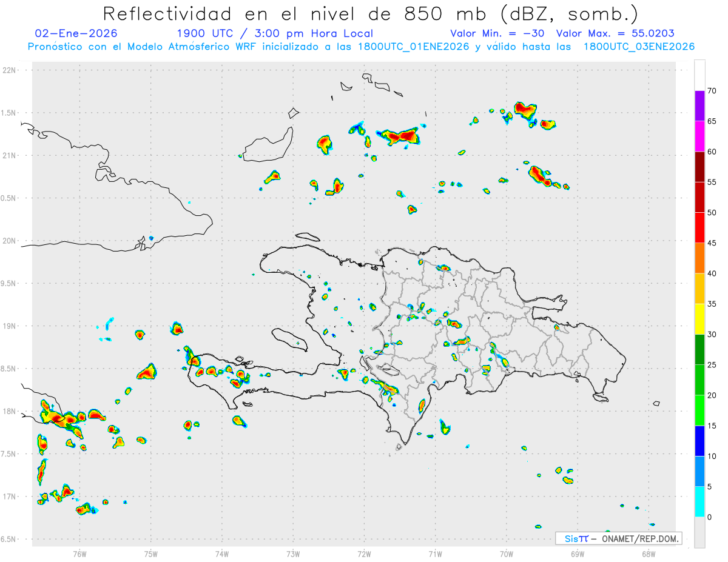
Task: Click the longitude axis label '70W'
Action: point(506,553)
